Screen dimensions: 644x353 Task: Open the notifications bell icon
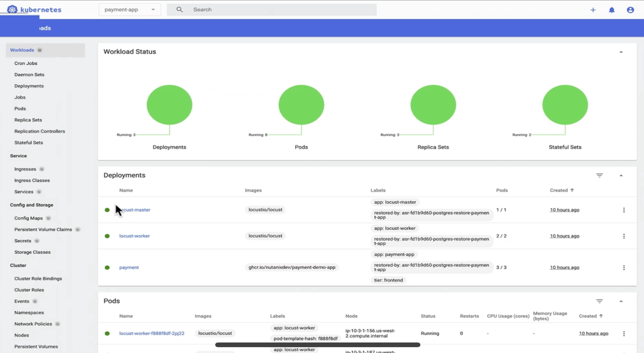coord(612,10)
